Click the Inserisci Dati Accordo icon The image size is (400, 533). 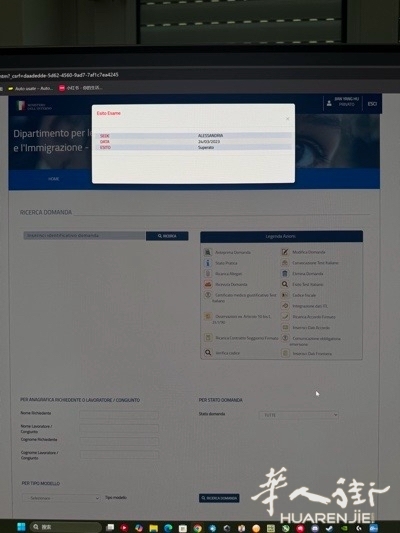pyautogui.click(x=285, y=327)
